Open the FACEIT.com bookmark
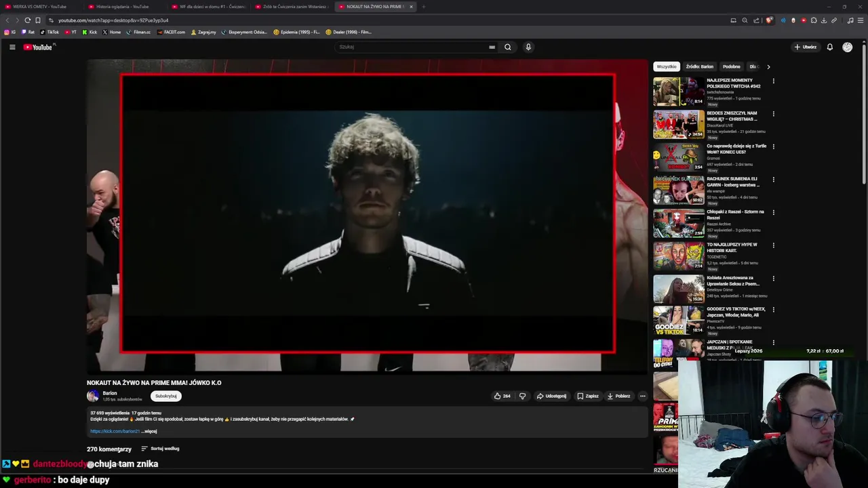Viewport: 868px width, 488px height. 172,32
